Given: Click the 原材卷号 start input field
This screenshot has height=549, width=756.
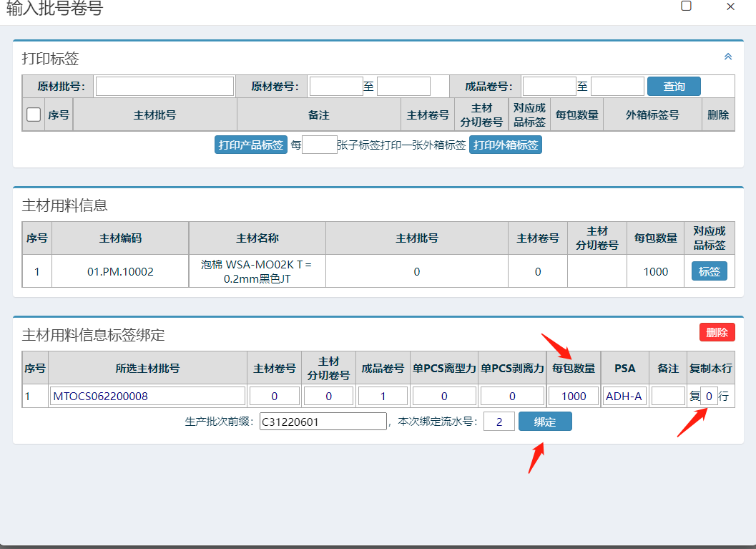Looking at the screenshot, I should click(x=335, y=87).
